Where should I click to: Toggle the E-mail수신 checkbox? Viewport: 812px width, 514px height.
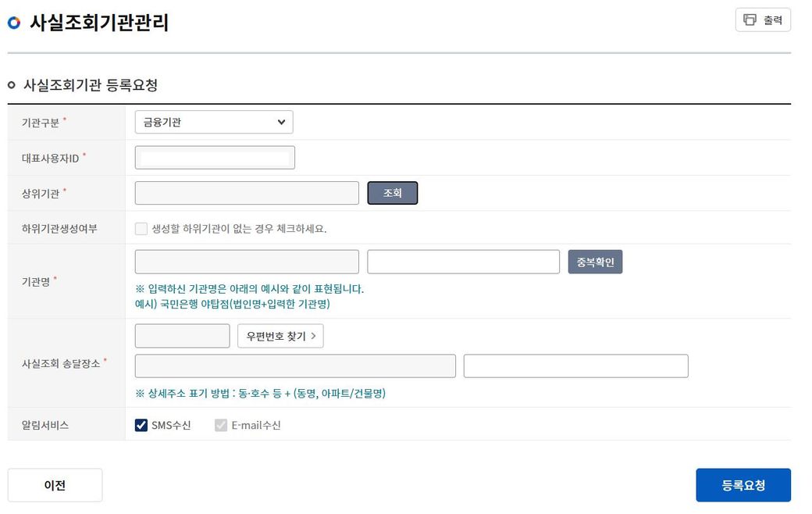pos(221,425)
